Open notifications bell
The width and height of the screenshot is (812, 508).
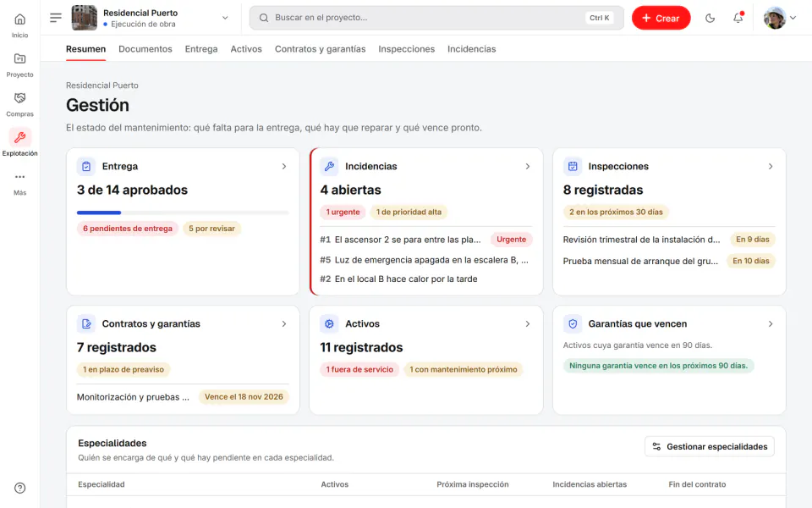click(738, 18)
